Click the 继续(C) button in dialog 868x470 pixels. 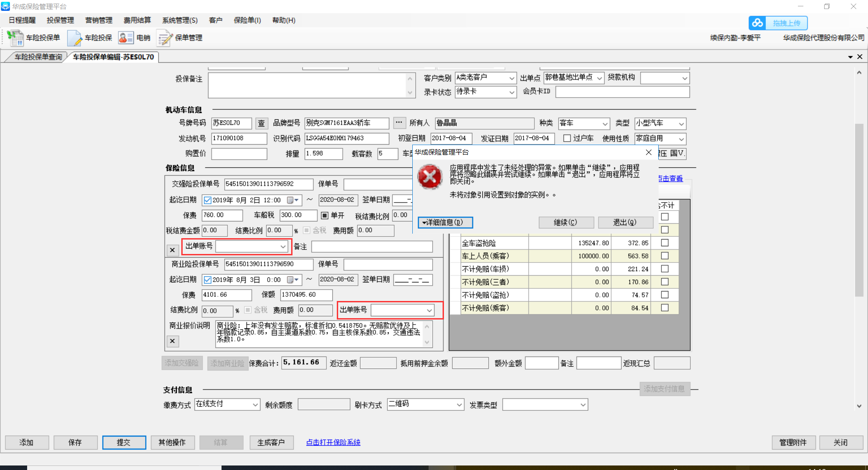point(565,222)
